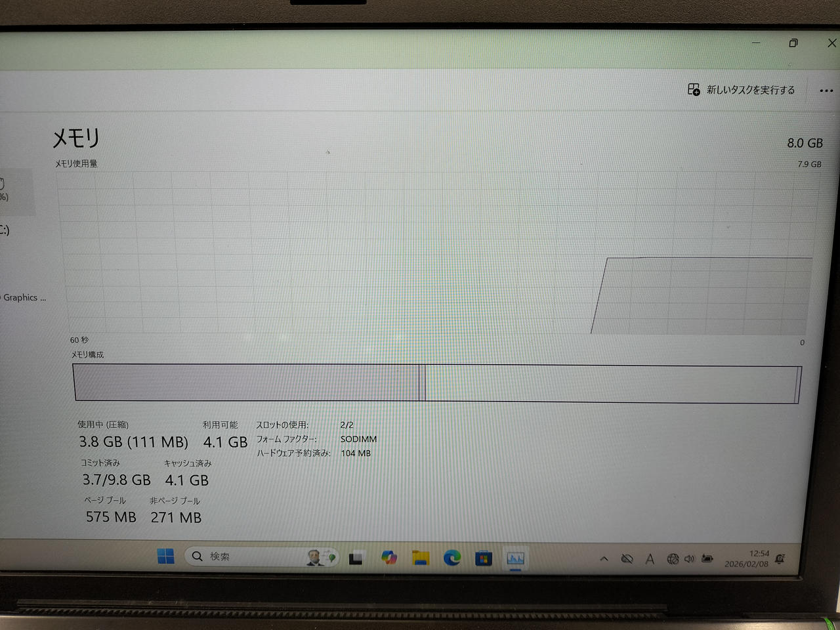Select the Graphics GPU item in sidebar
The width and height of the screenshot is (840, 630).
pyautogui.click(x=23, y=297)
